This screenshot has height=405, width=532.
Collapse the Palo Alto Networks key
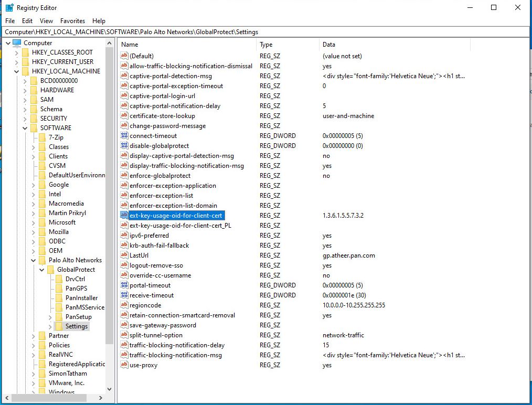pyautogui.click(x=33, y=260)
